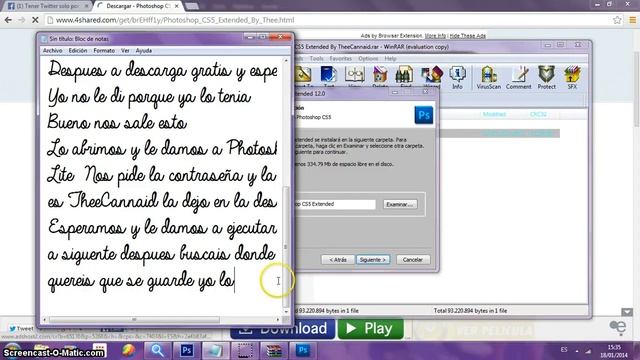This screenshot has height=360, width=640.
Task: Open the Formato menu in Notepad
Action: coord(104,51)
